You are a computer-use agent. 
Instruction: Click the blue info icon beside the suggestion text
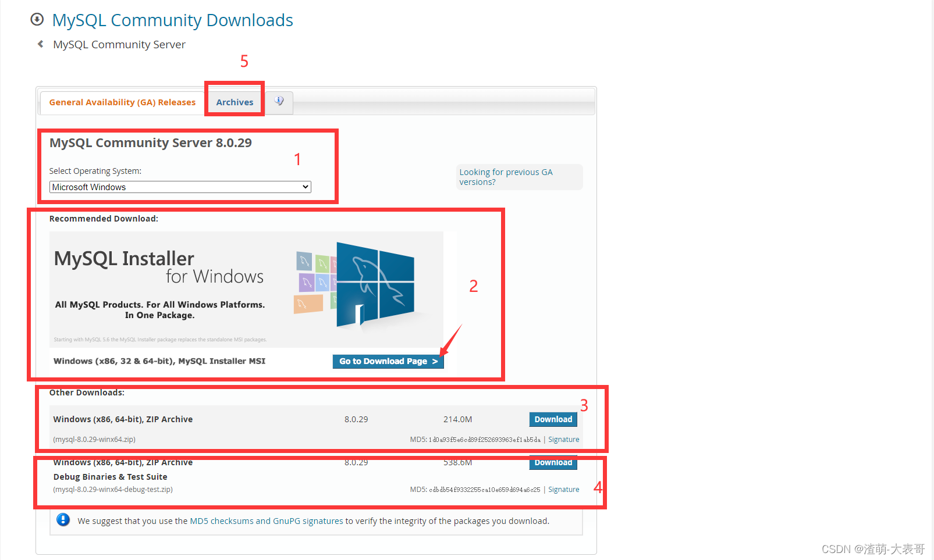pyautogui.click(x=63, y=520)
